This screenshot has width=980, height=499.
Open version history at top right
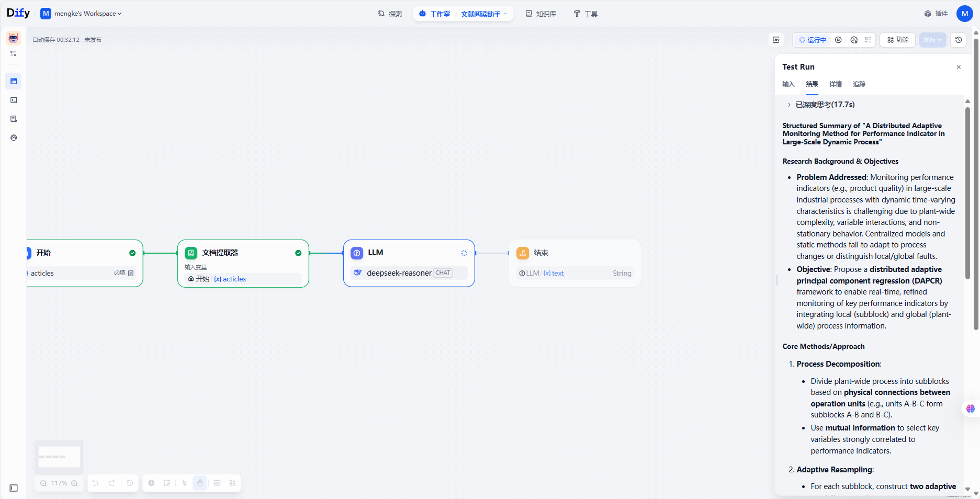pyautogui.click(x=958, y=40)
